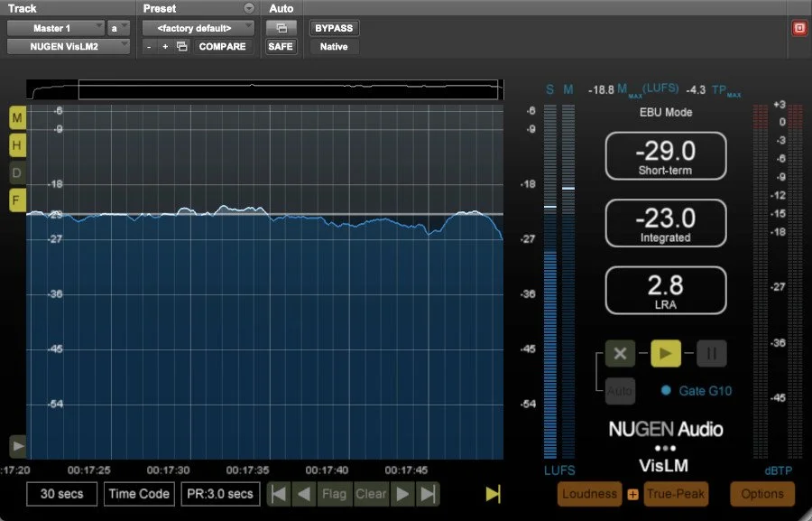Select previous preset with minus button
Screen dimensions: 812x521
click(x=149, y=46)
